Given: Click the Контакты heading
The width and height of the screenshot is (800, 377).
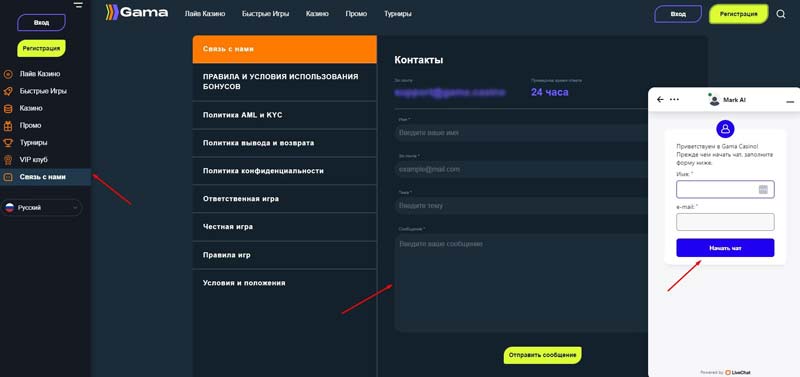Looking at the screenshot, I should point(418,60).
